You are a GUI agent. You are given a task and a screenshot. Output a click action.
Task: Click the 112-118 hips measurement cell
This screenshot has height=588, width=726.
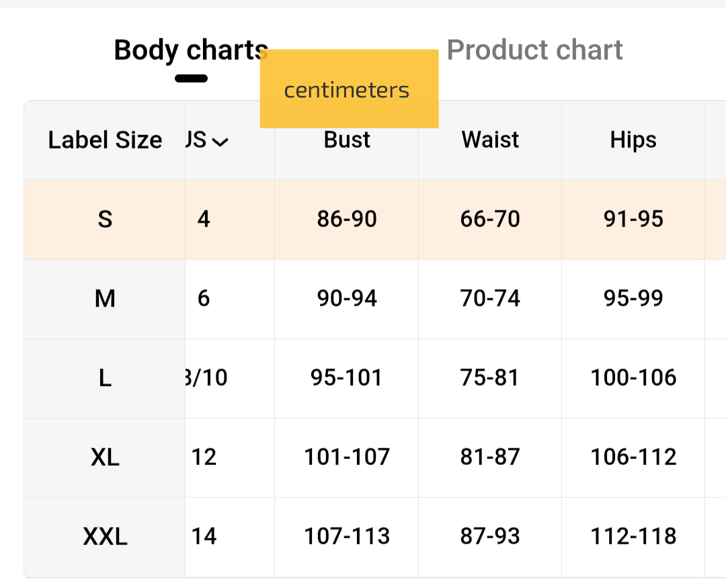633,536
